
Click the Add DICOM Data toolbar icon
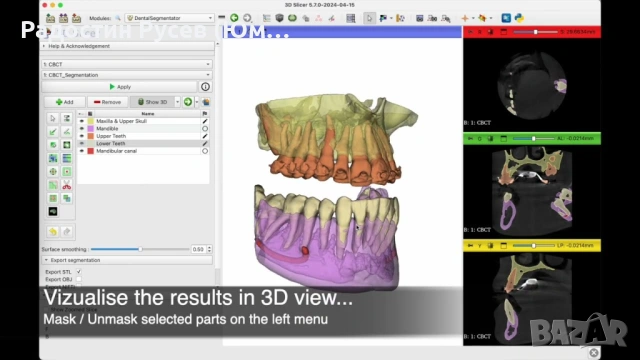point(63,18)
